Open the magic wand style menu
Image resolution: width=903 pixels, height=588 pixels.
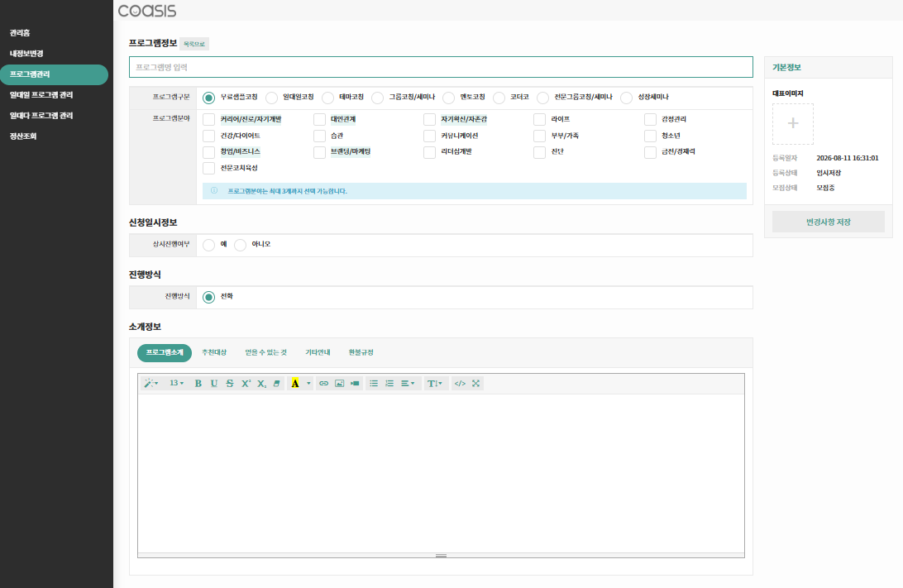point(150,384)
